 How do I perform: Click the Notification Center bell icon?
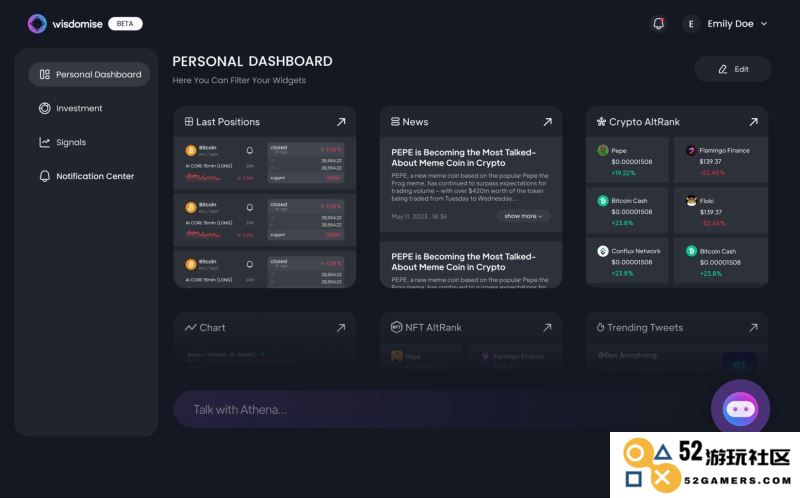(x=45, y=176)
